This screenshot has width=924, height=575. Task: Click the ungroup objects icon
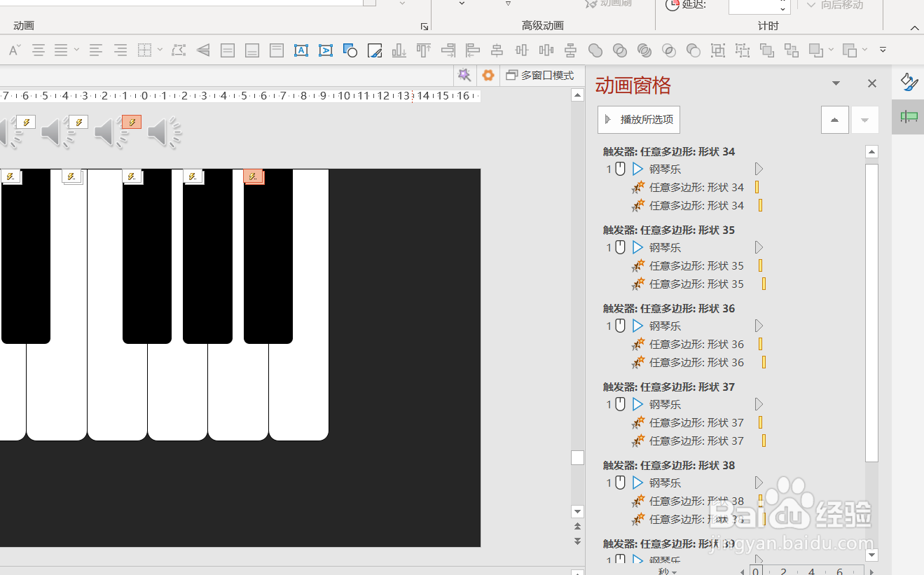(x=743, y=50)
